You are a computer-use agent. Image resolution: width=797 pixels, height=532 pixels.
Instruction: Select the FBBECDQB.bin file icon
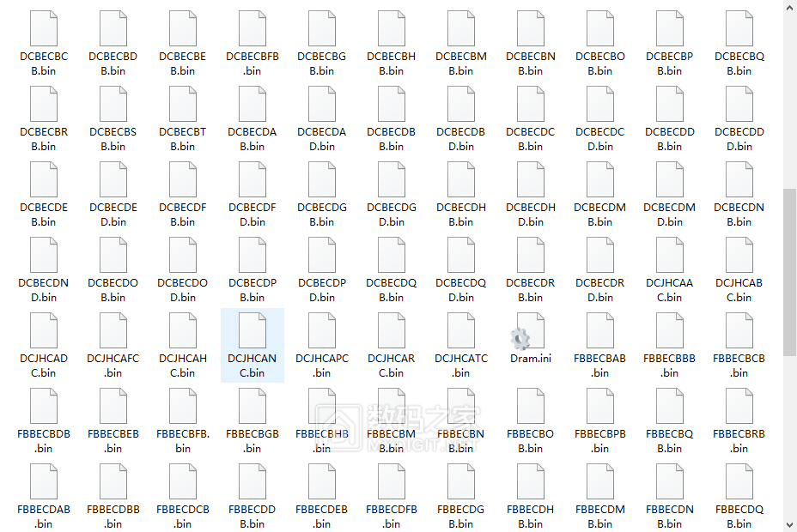tap(739, 483)
